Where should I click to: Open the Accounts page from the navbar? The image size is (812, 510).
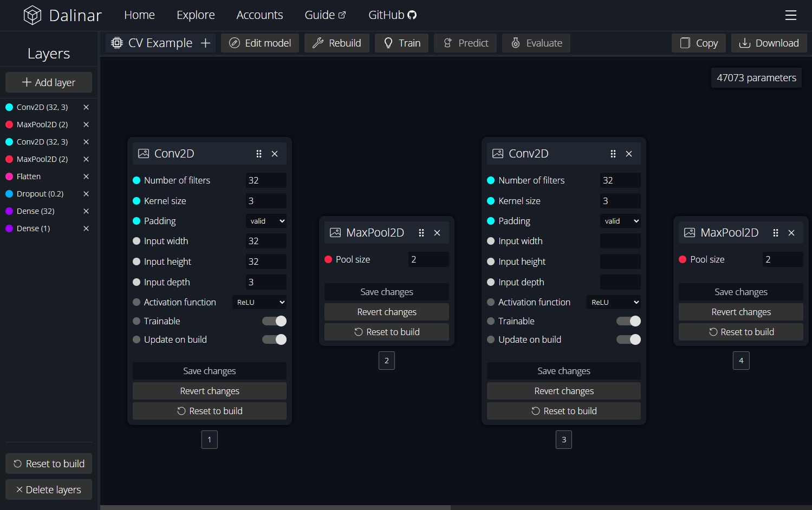pos(259,15)
